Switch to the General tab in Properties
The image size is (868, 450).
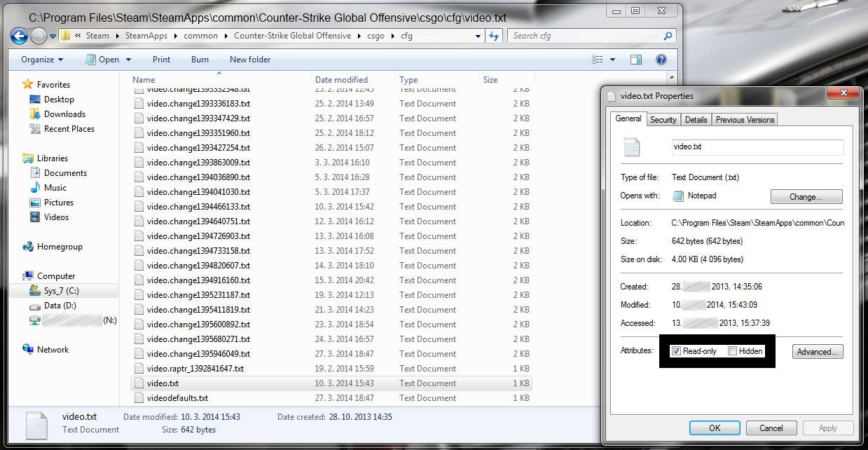click(628, 118)
